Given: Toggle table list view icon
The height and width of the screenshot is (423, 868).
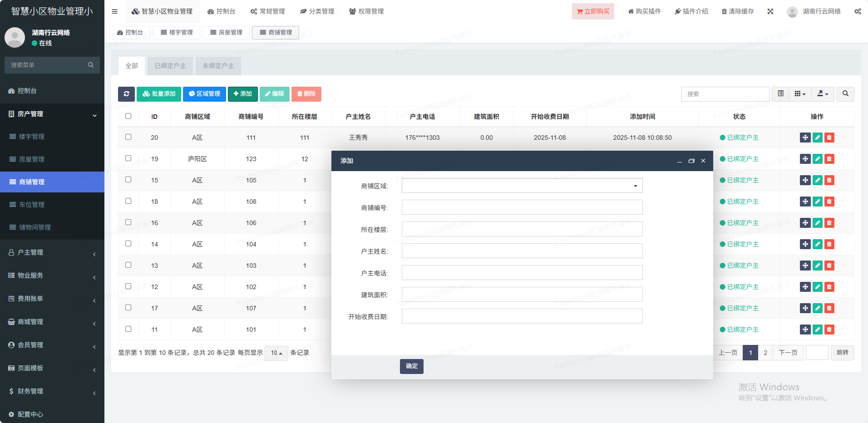Looking at the screenshot, I should (780, 94).
